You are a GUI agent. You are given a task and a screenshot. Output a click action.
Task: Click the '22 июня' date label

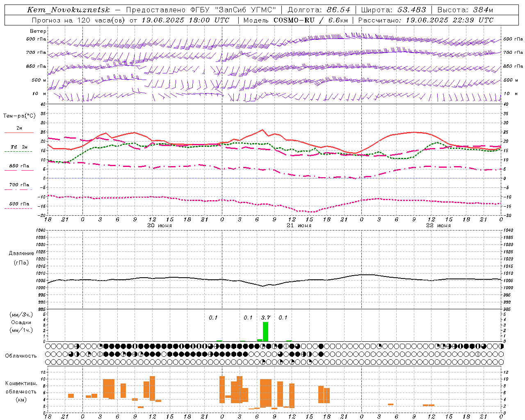tap(438, 226)
